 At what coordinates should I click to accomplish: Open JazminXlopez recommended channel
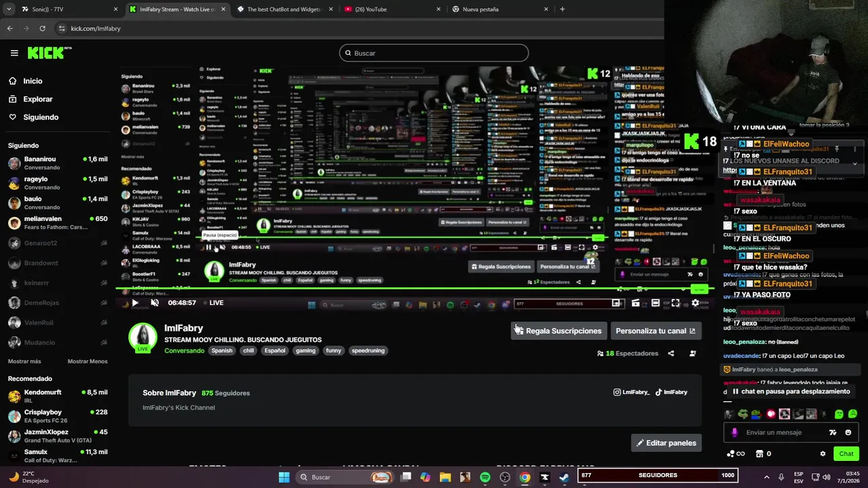point(58,436)
